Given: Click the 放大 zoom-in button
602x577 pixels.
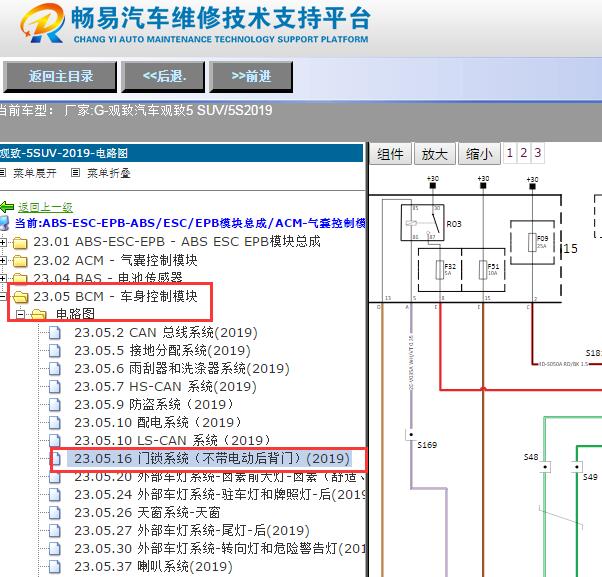Looking at the screenshot, I should (435, 154).
